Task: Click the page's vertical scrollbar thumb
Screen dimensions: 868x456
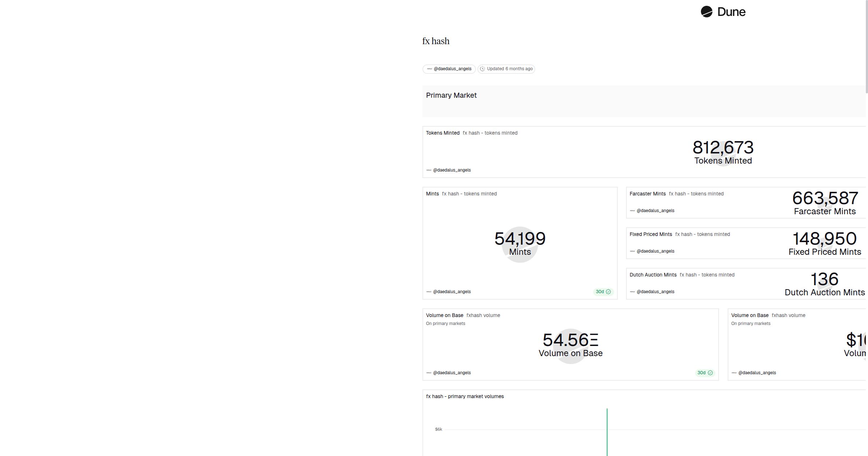Action: coord(867,46)
